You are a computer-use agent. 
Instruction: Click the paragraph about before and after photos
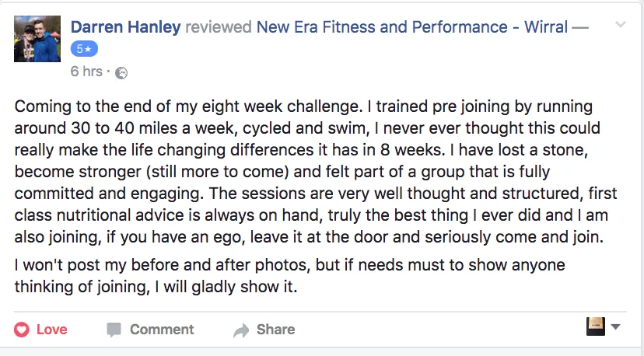(289, 276)
